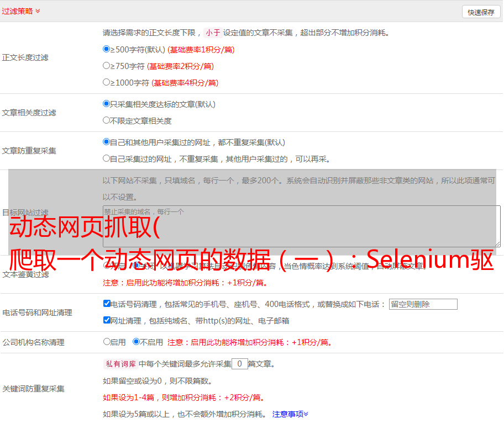Viewport: 504px width, 424px height.
Task: Choose 自己采集过的网址 no-repeat option
Action: (107, 158)
